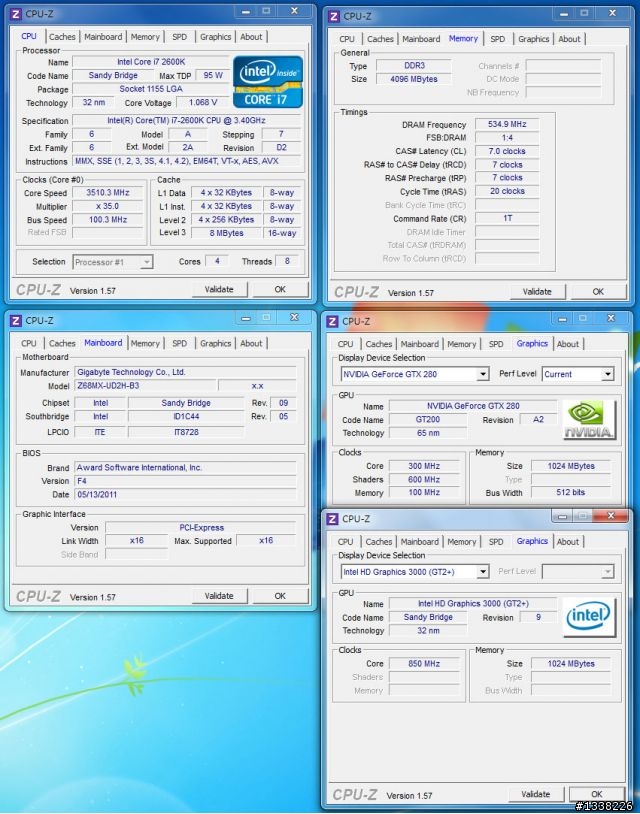Click the Level 3 cache value 8 MBytes
This screenshot has width=640, height=814.
(226, 233)
